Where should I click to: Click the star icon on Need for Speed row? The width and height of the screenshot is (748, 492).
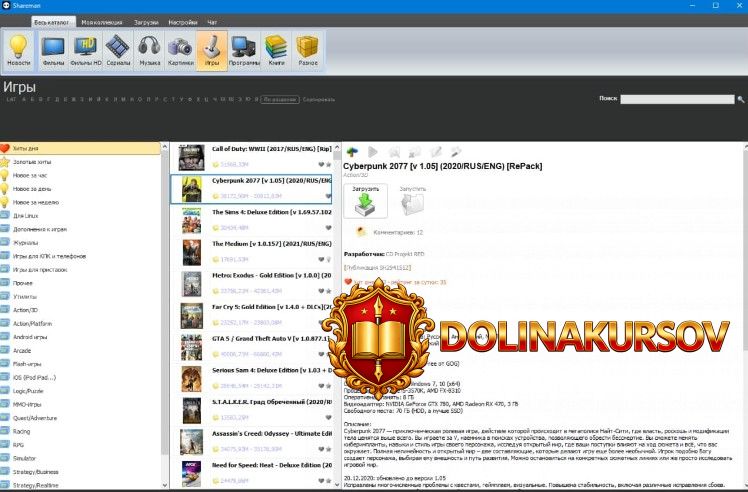tap(328, 481)
